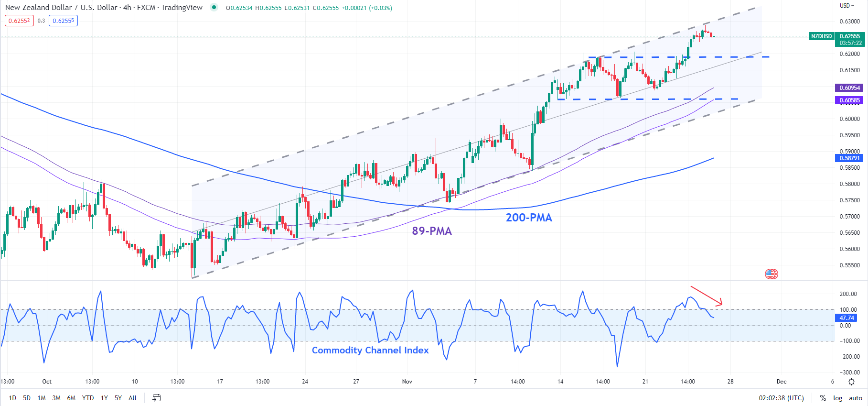Open the go-to-date calendar icon
The image size is (868, 406).
pyautogui.click(x=156, y=398)
